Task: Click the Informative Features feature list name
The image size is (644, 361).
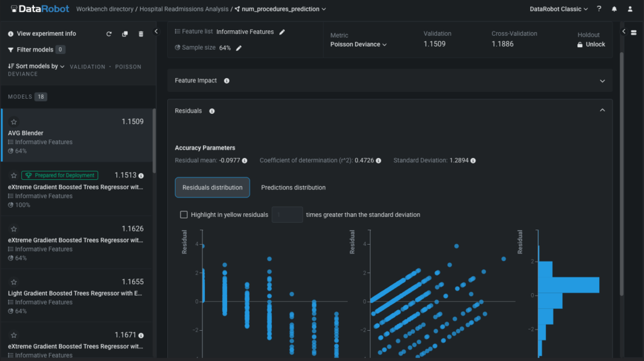Action: [x=245, y=32]
